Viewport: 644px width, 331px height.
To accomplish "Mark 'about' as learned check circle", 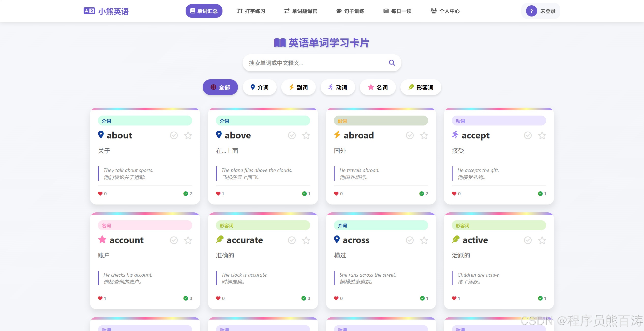I will tap(174, 135).
